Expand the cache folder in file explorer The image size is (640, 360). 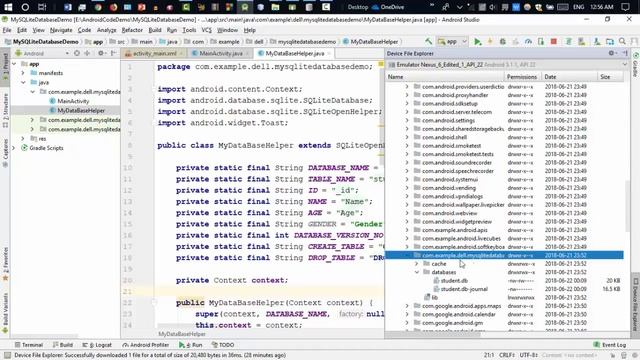[x=417, y=264]
